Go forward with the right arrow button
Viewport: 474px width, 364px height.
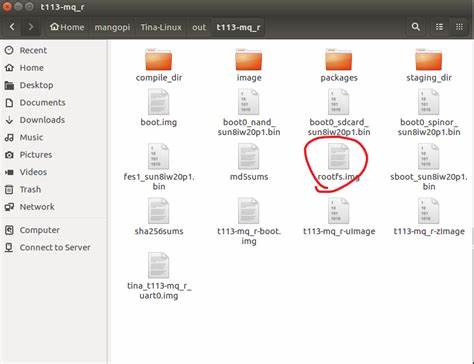pyautogui.click(x=31, y=27)
